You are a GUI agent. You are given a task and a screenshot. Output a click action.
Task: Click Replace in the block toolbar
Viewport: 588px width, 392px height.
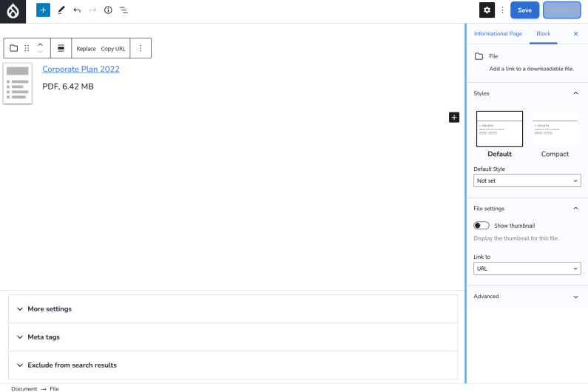86,49
